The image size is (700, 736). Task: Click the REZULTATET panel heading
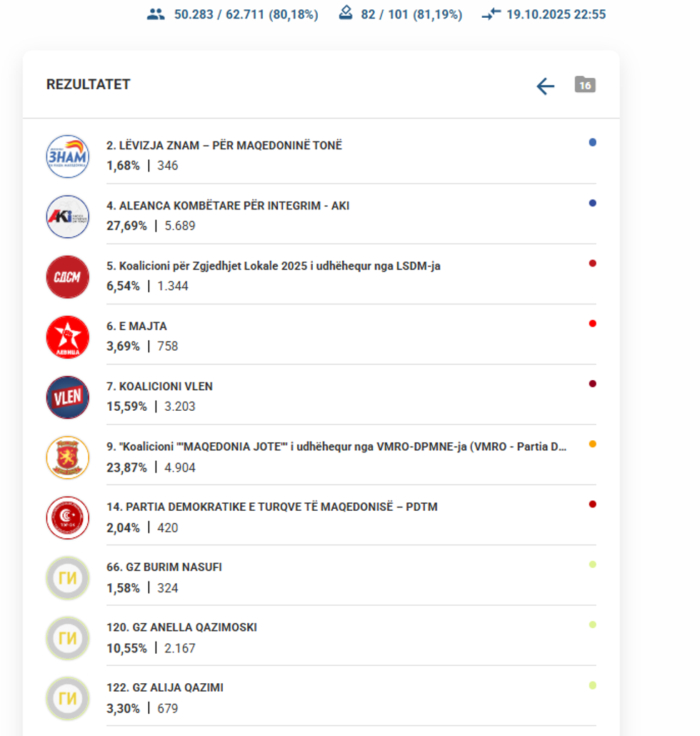tap(89, 84)
